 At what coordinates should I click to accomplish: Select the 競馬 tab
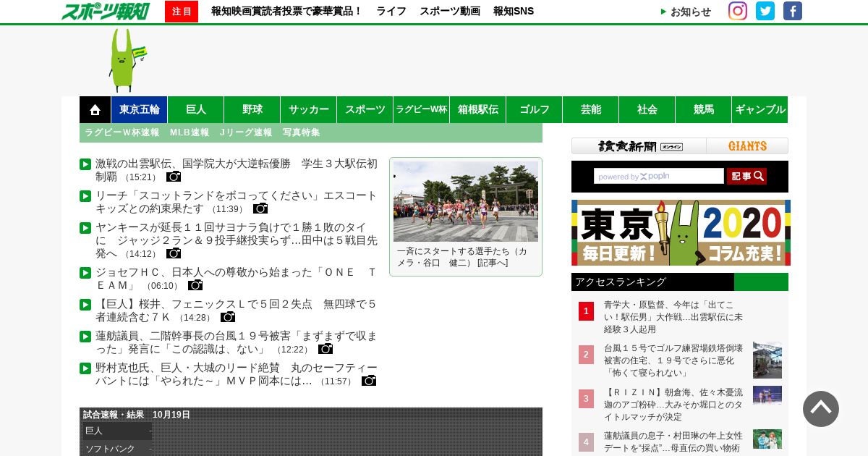click(704, 109)
